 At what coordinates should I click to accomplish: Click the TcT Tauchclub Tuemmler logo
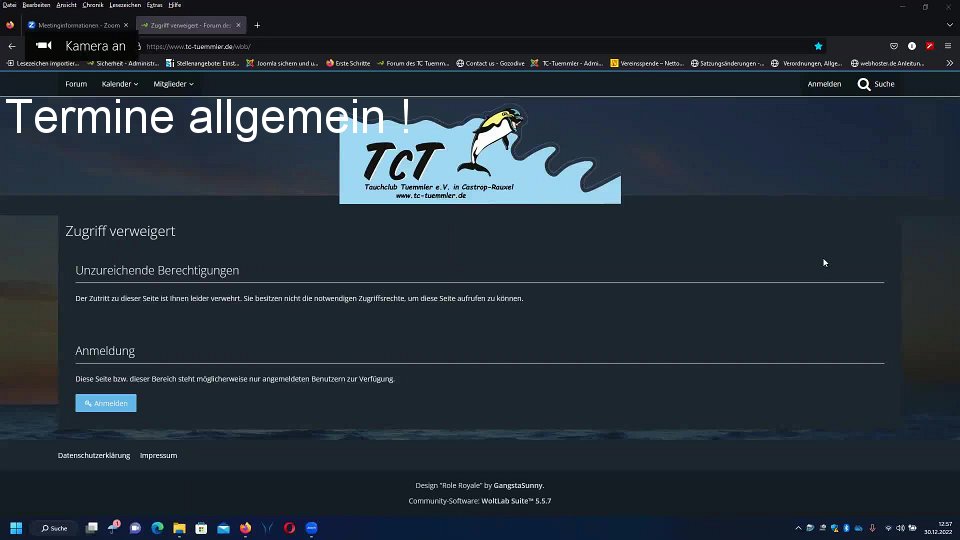(x=479, y=160)
